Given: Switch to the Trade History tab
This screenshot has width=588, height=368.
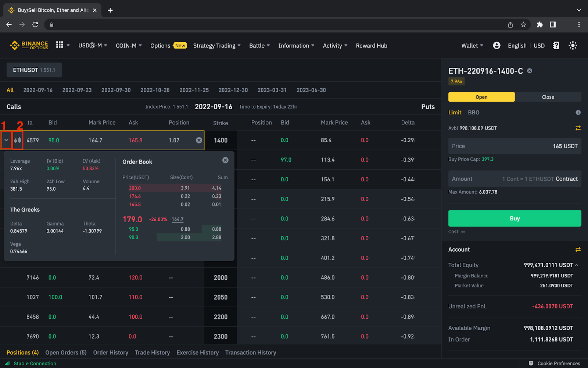Looking at the screenshot, I should (152, 352).
